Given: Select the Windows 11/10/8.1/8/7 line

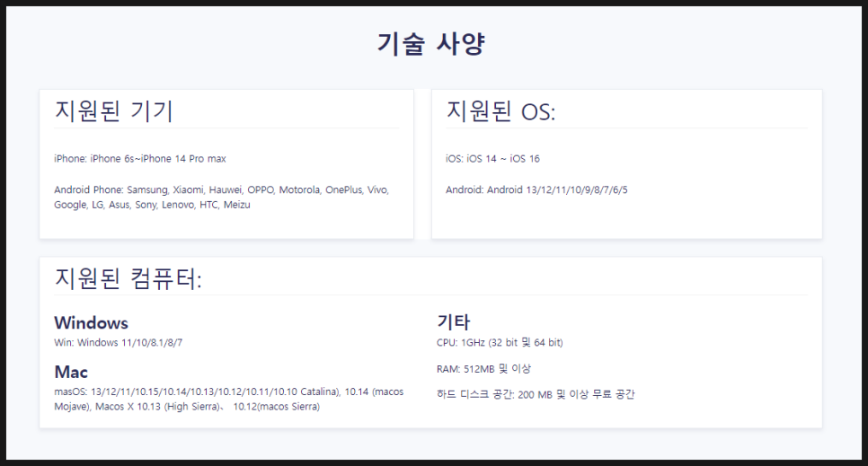Looking at the screenshot, I should tap(119, 343).
